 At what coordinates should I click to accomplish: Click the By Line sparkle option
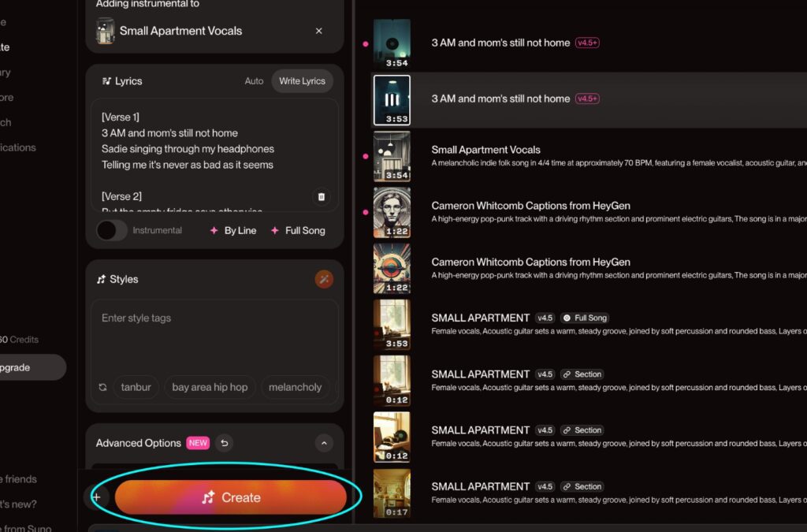click(x=232, y=231)
